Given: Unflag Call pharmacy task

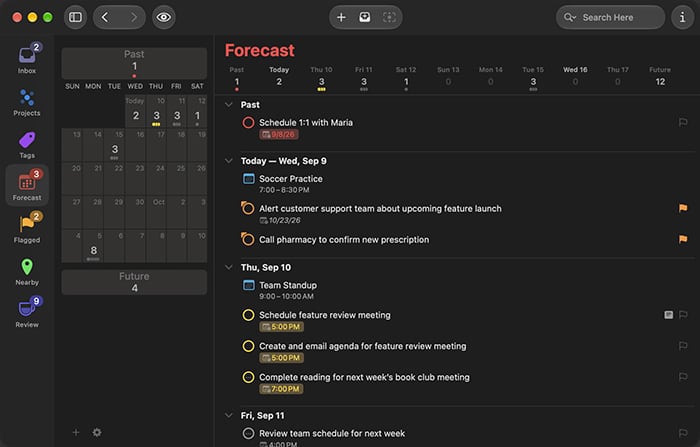Looking at the screenshot, I should point(683,239).
